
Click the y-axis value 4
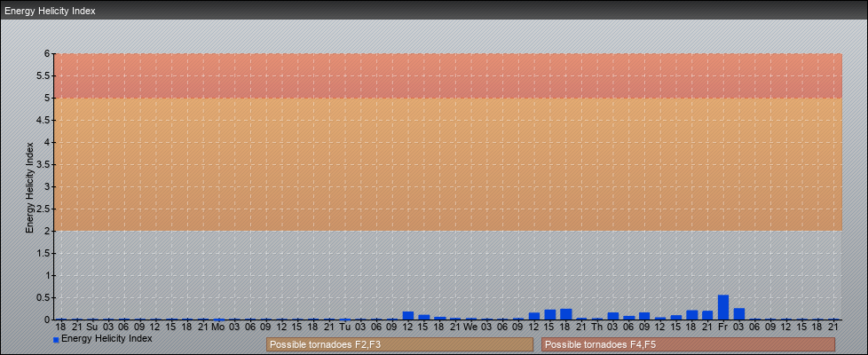pyautogui.click(x=48, y=142)
